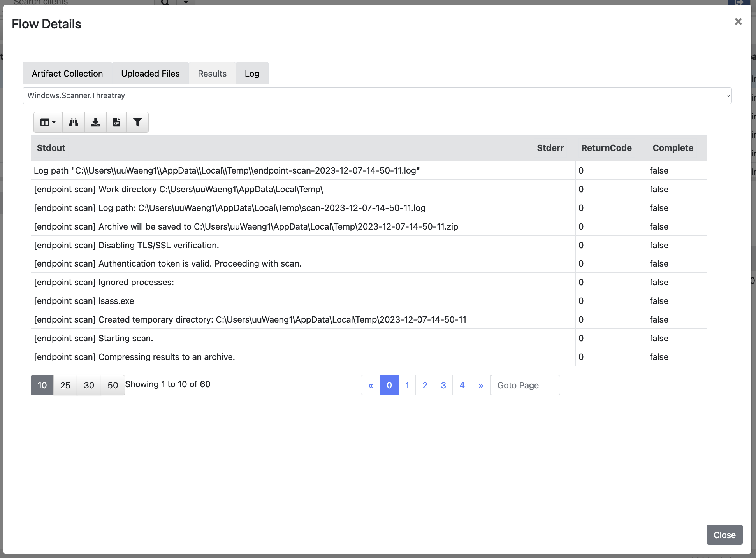This screenshot has width=756, height=558.
Task: Click the filter icon to filter results
Action: [x=137, y=122]
